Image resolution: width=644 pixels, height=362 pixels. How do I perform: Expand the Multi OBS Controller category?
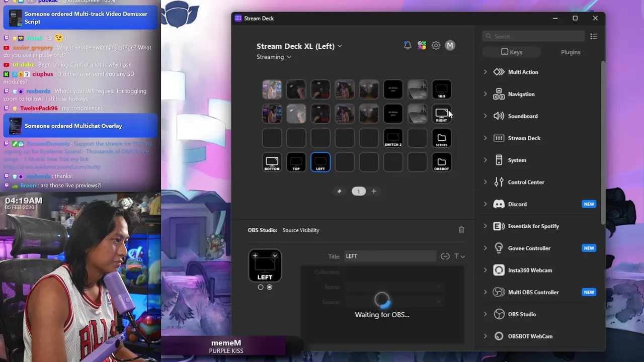pyautogui.click(x=485, y=292)
